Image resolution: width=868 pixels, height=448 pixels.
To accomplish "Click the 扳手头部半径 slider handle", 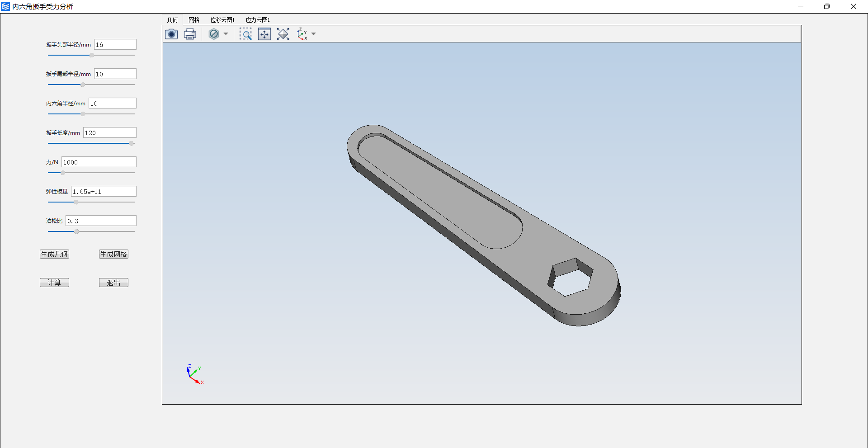I will tap(92, 55).
